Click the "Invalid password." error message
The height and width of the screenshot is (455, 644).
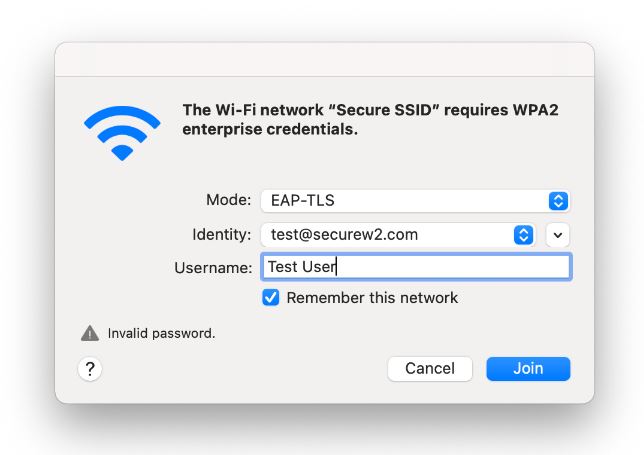161,333
